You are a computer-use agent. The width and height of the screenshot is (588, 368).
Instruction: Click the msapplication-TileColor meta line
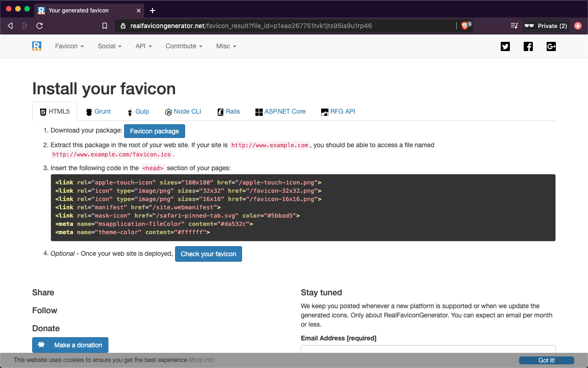point(154,224)
